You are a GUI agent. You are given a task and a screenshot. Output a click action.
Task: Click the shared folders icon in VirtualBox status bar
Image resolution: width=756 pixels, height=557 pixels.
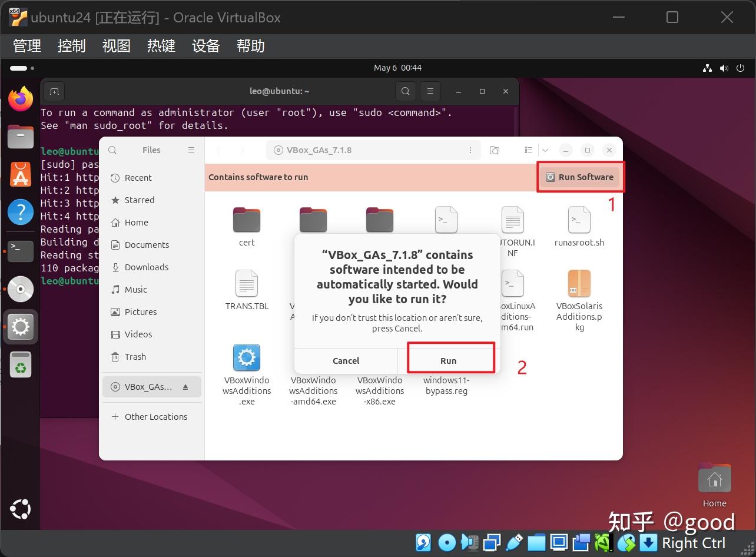536,542
